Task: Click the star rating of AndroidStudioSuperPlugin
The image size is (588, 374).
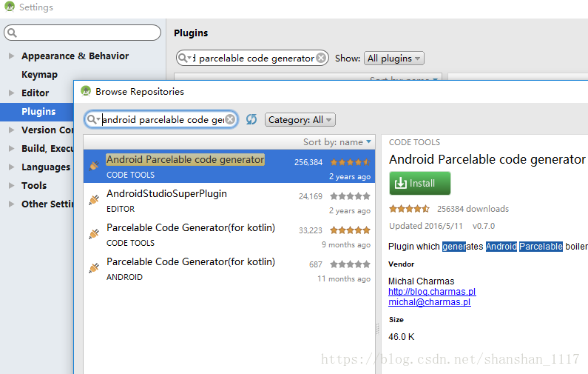Action: pyautogui.click(x=350, y=196)
